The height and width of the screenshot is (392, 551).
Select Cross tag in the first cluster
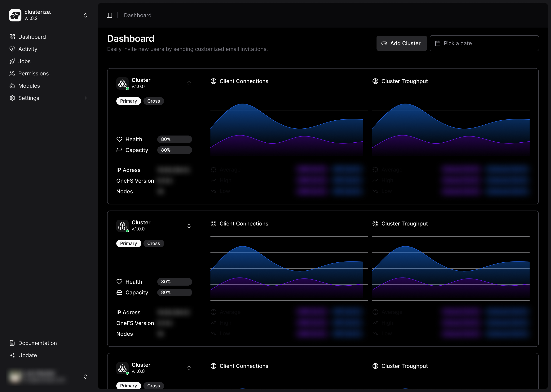[154, 101]
